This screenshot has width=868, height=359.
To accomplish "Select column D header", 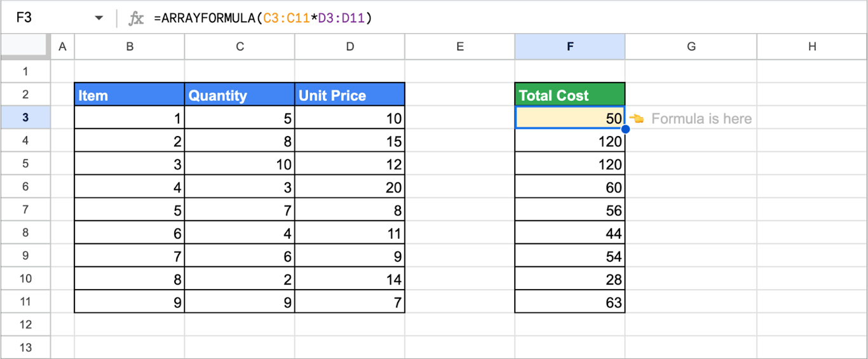I will tap(349, 46).
